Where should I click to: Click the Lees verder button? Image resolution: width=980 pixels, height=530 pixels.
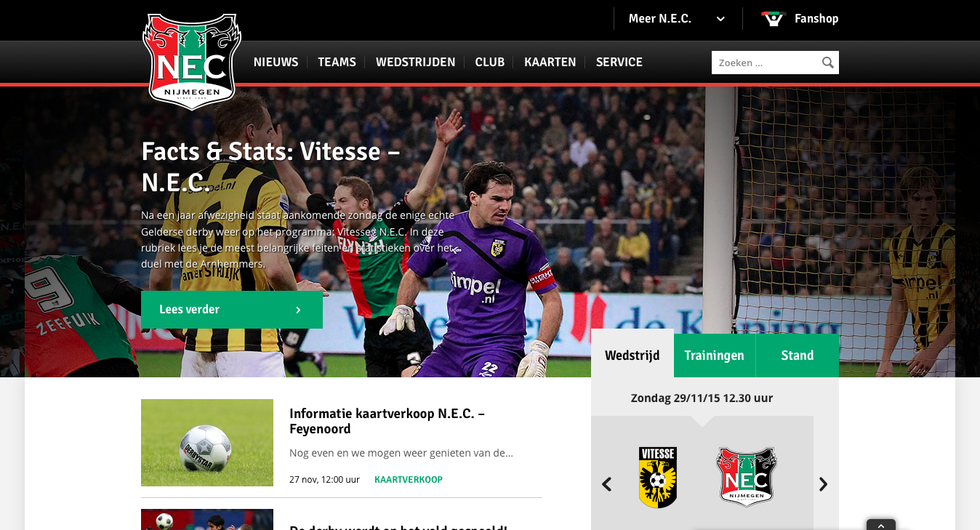click(x=231, y=310)
